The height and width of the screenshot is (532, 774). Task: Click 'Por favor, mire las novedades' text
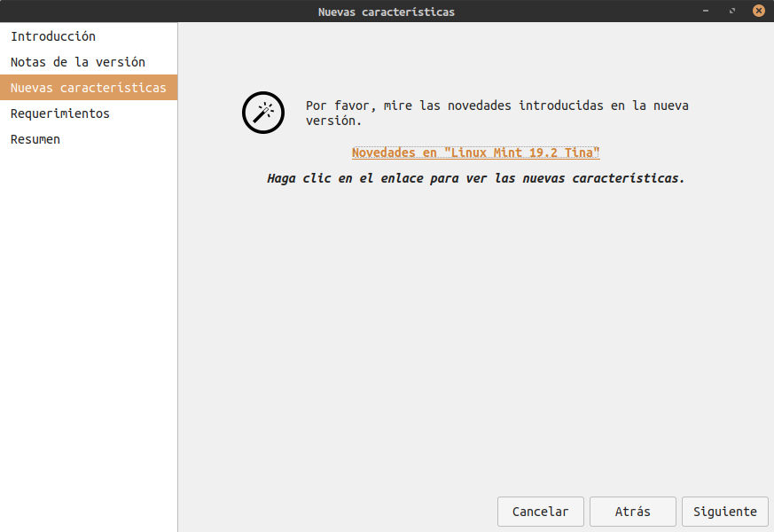click(496, 113)
